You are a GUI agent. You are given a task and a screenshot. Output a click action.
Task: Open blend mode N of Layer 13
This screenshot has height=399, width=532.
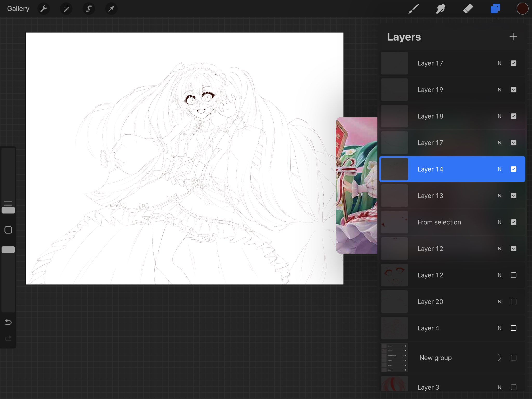[499, 196]
